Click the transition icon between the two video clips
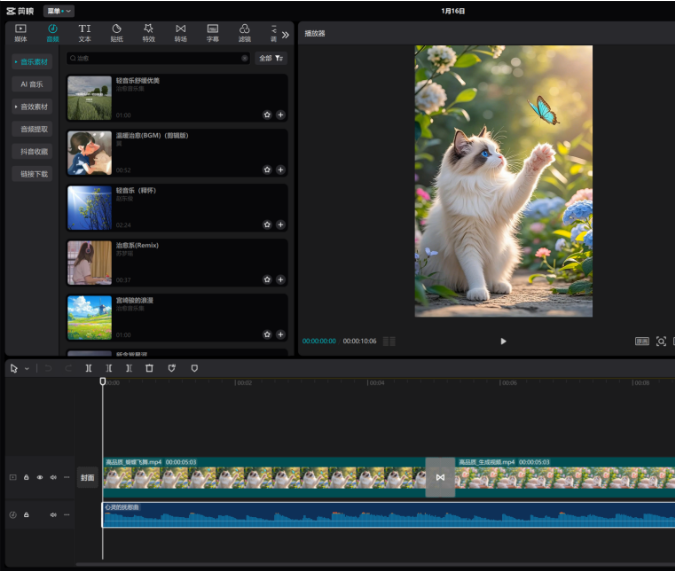The width and height of the screenshot is (675, 571). coord(440,478)
